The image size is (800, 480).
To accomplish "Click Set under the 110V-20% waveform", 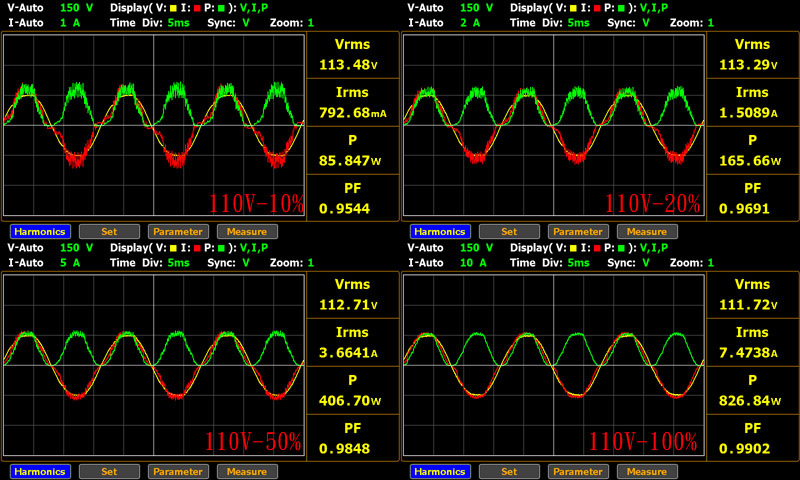I will pyautogui.click(x=509, y=232).
